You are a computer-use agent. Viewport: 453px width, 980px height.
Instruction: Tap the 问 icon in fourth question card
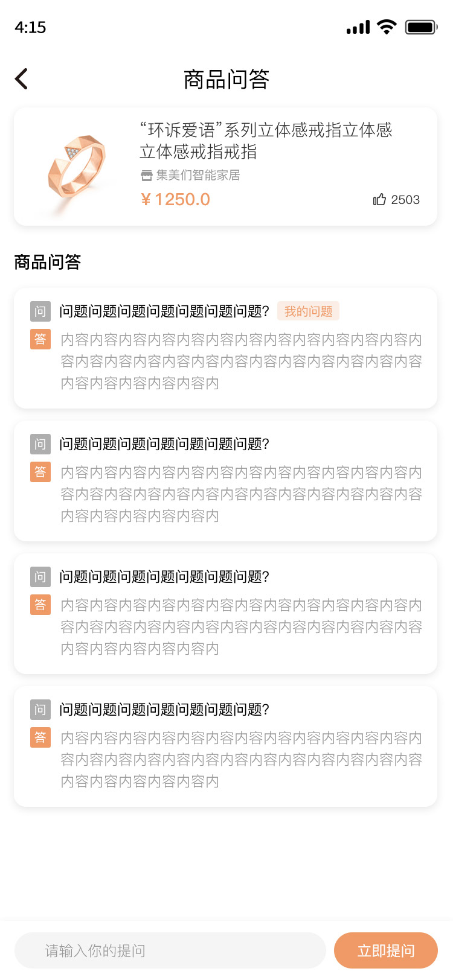pyautogui.click(x=40, y=710)
